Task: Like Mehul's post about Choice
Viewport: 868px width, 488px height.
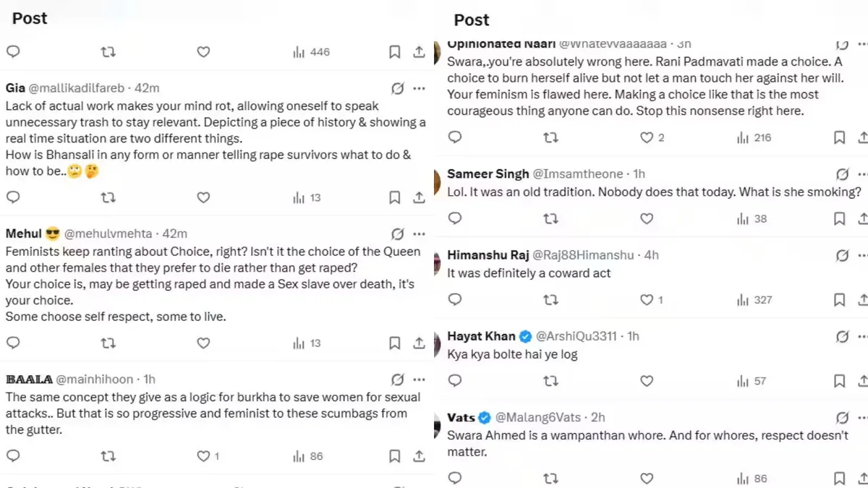Action: (203, 343)
